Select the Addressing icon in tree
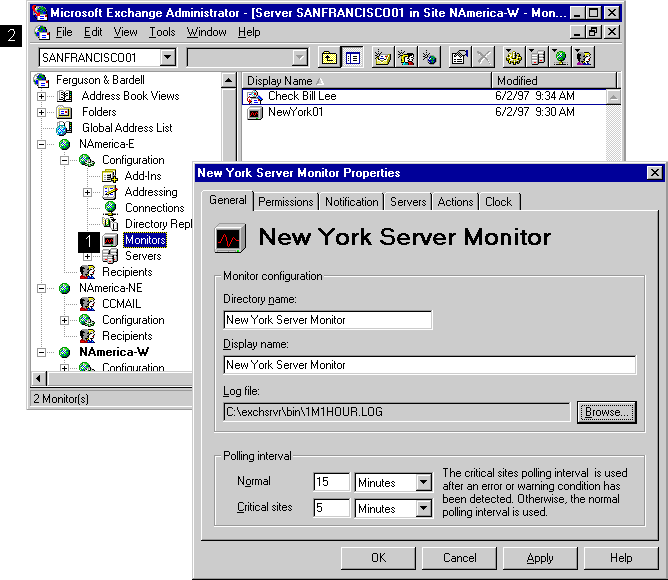This screenshot has height=580, width=668. click(110, 192)
